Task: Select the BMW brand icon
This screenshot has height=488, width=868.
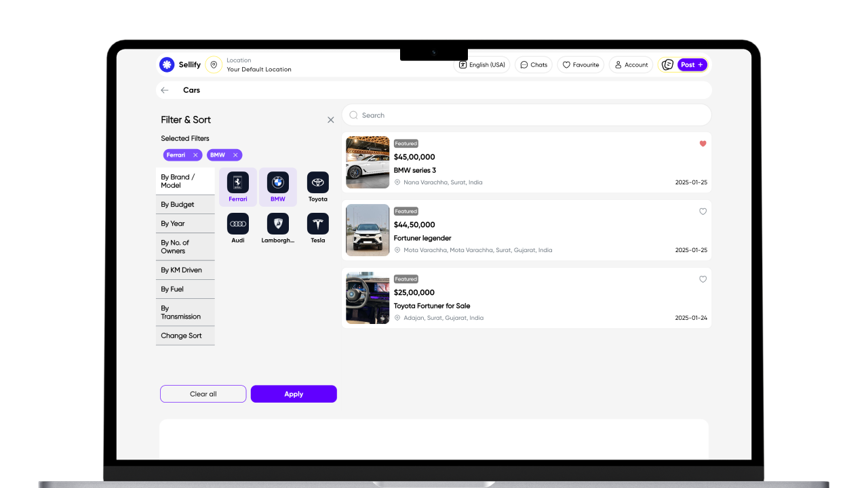Action: point(278,182)
